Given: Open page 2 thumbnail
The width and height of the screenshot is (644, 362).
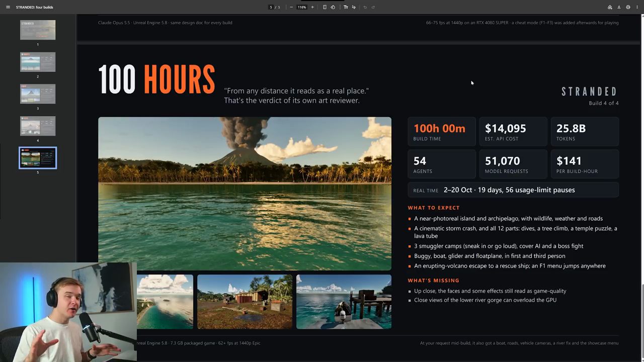Looking at the screenshot, I should (x=38, y=62).
